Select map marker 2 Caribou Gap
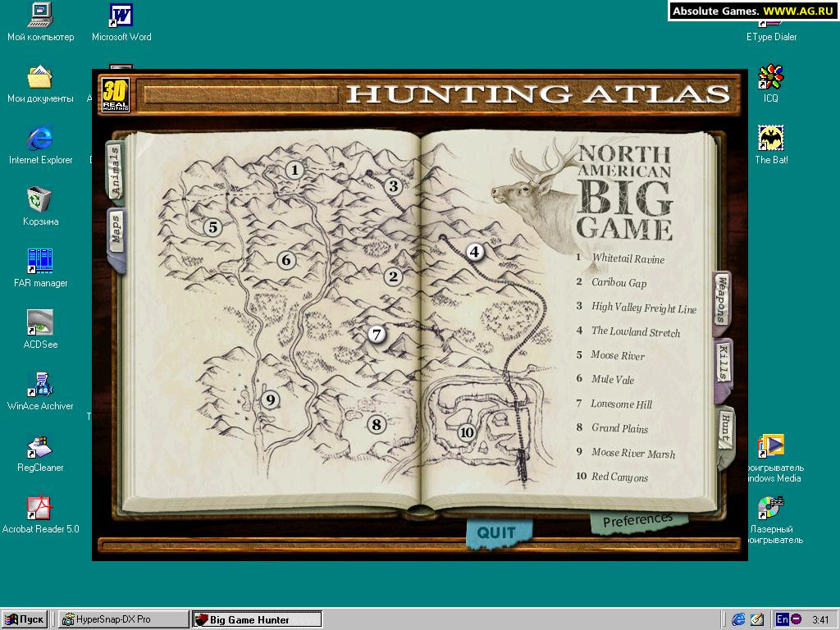The image size is (840, 630). click(x=393, y=276)
